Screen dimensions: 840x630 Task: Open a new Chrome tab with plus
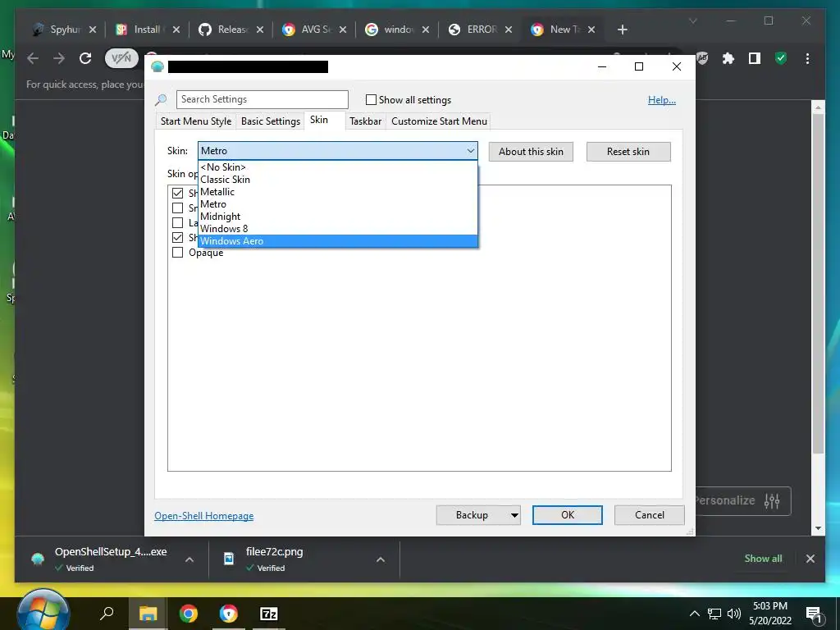[x=622, y=30]
